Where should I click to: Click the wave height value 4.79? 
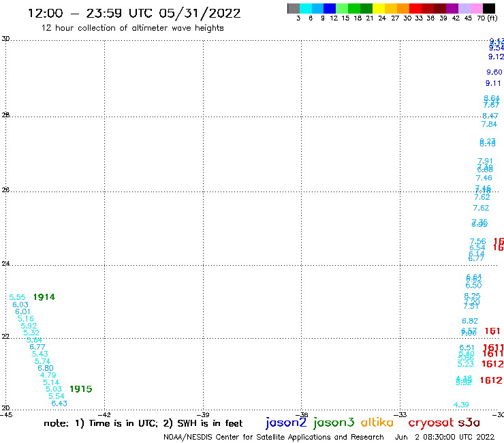48,375
